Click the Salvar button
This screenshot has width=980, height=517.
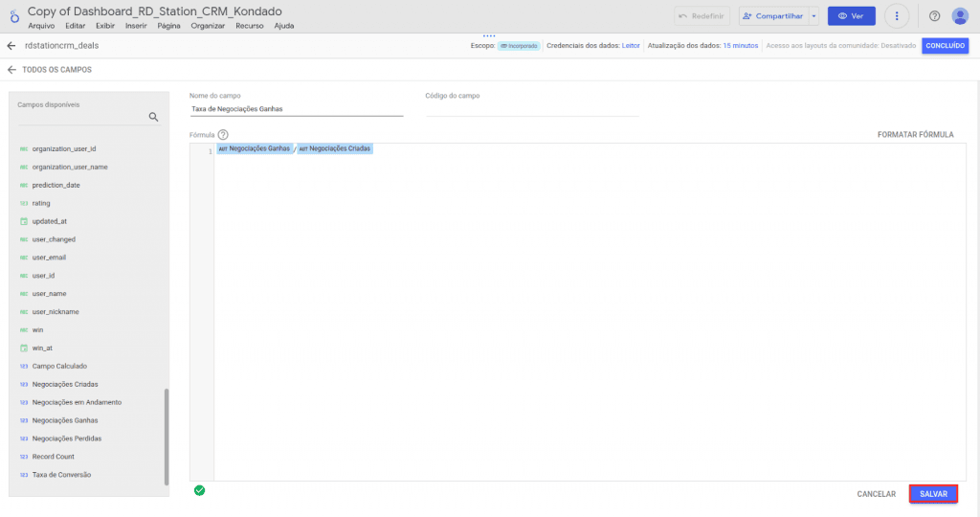click(x=933, y=494)
